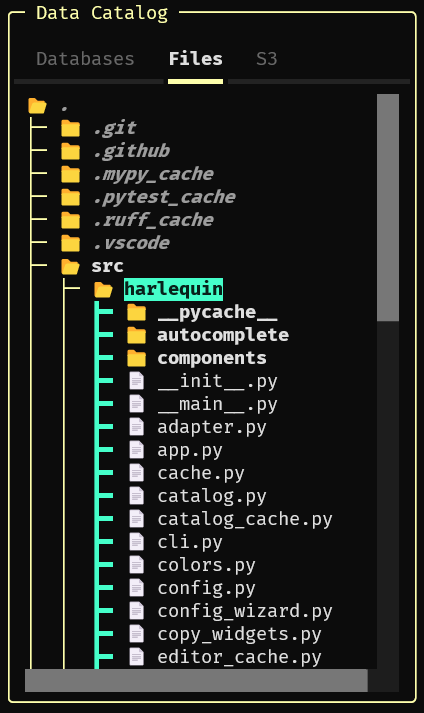Image resolution: width=424 pixels, height=713 pixels.
Task: Click the vertical scrollbar track below thumb
Action: click(x=388, y=495)
